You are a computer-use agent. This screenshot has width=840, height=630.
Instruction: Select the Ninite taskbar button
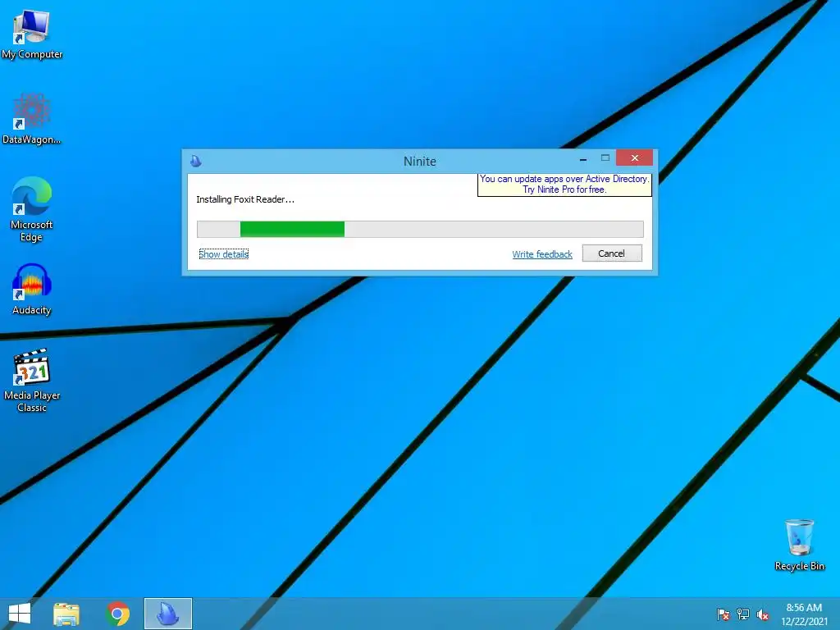click(167, 614)
